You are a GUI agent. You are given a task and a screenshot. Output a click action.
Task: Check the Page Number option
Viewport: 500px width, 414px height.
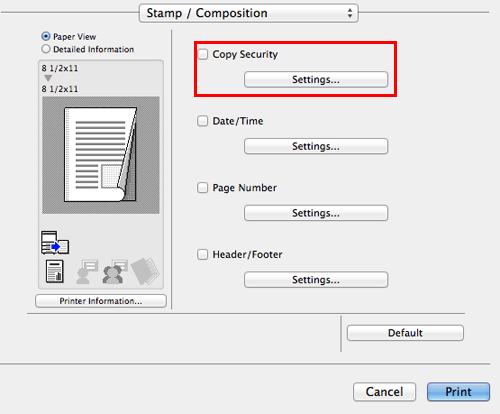tap(203, 187)
